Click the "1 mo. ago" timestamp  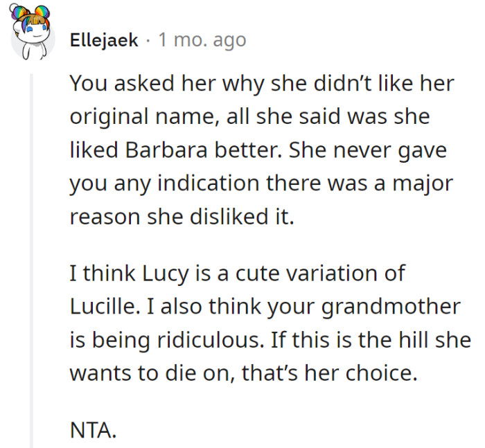(x=202, y=41)
